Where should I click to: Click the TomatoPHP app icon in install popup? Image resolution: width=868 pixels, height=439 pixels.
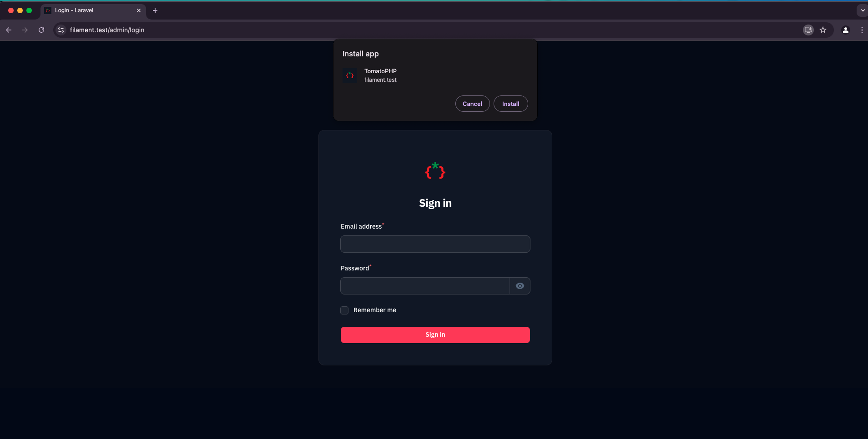pyautogui.click(x=350, y=75)
